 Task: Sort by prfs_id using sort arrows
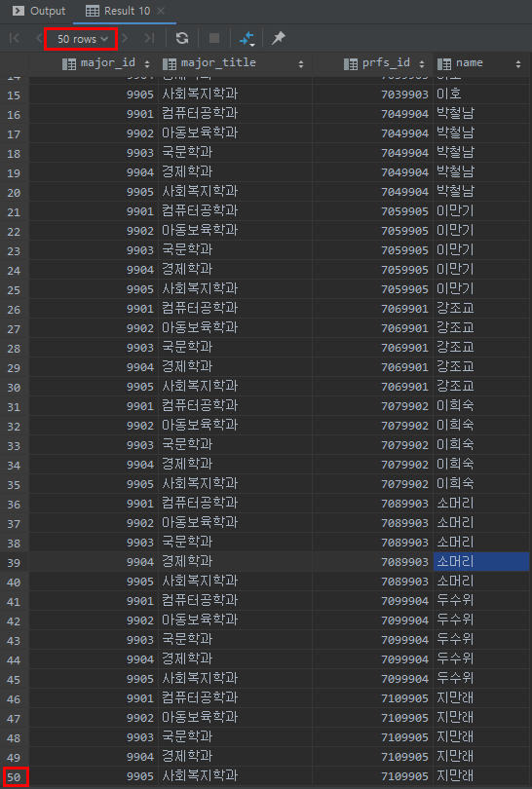422,64
